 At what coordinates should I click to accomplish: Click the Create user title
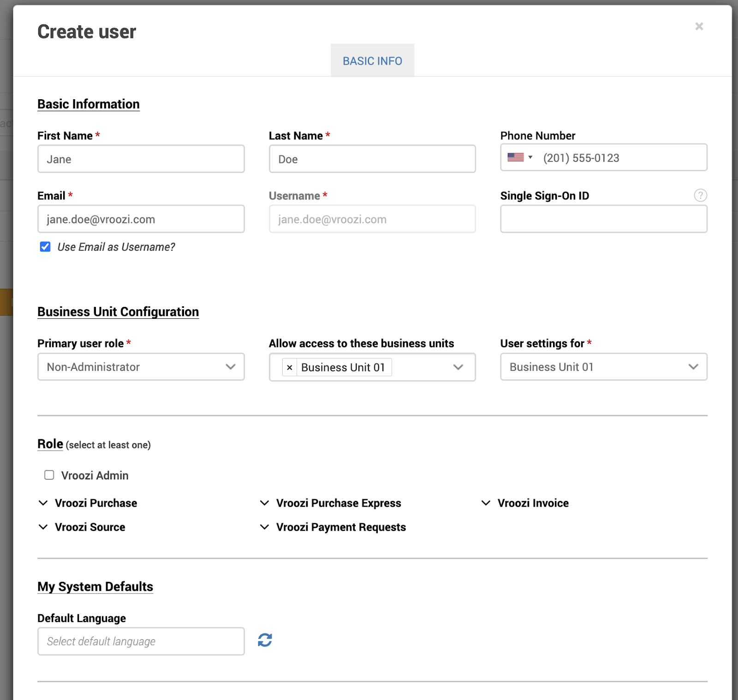pos(87,32)
